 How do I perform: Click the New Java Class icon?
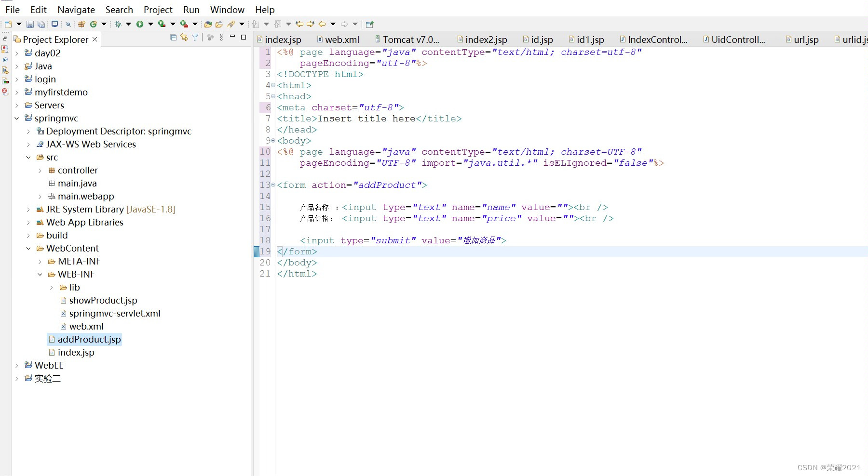click(93, 24)
